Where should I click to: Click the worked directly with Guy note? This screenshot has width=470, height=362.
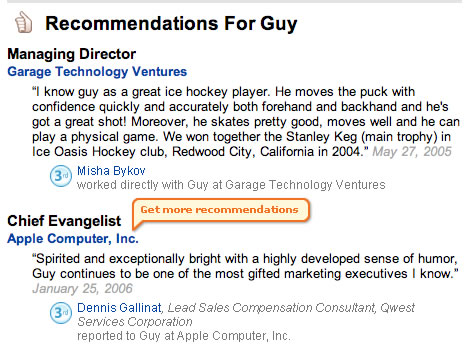pos(231,185)
